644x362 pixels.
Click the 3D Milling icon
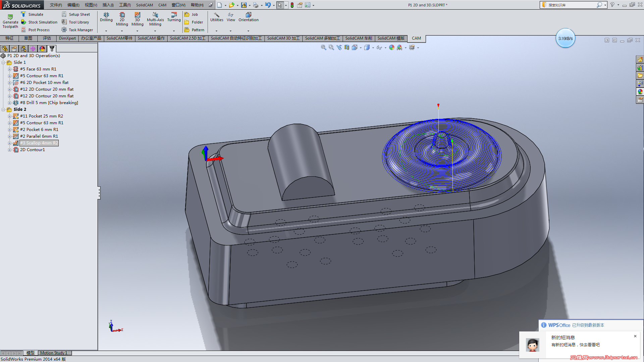click(138, 15)
